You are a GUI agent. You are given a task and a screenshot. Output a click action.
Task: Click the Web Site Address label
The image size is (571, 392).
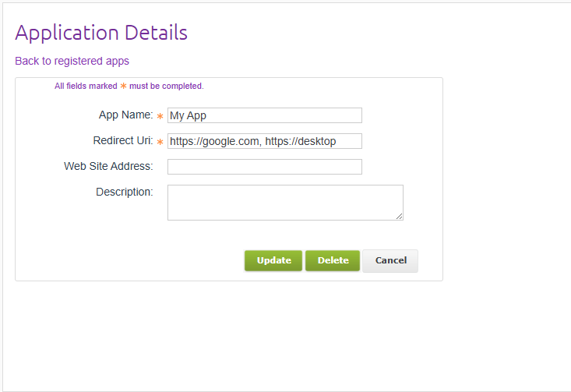click(108, 166)
